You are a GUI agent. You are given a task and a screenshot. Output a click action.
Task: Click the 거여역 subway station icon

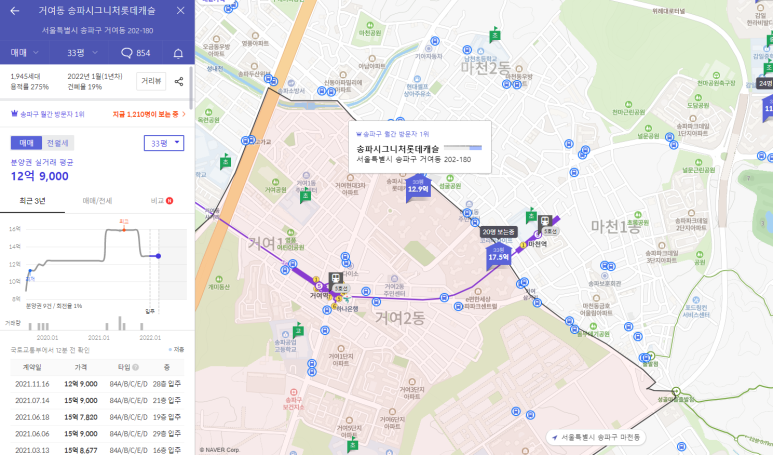click(x=336, y=279)
